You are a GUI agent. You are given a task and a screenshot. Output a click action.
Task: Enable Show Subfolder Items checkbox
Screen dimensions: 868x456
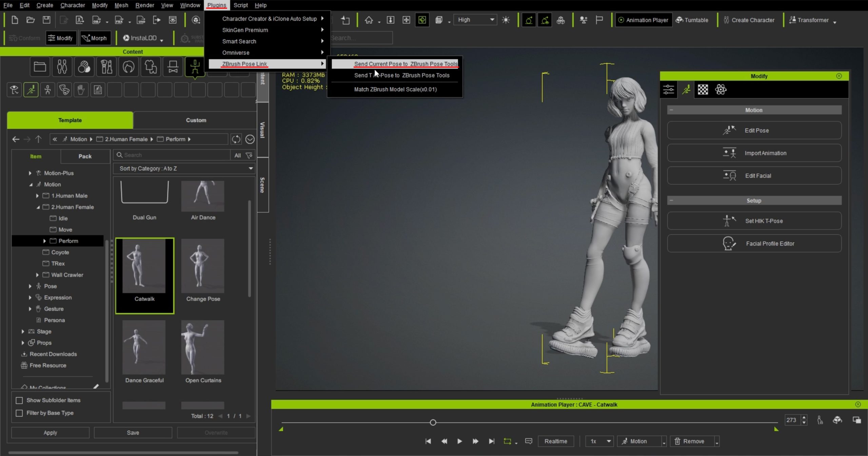[19, 400]
